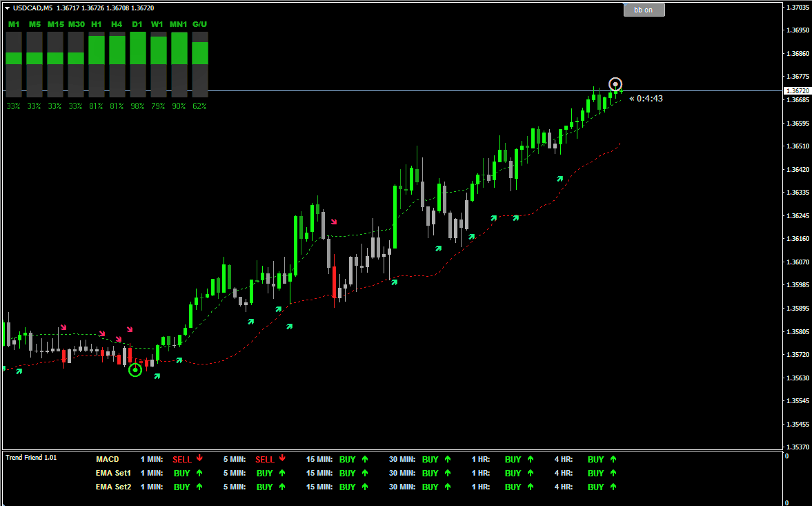Click the MACD row label
Viewport: 812px width, 506px height.
tap(107, 459)
